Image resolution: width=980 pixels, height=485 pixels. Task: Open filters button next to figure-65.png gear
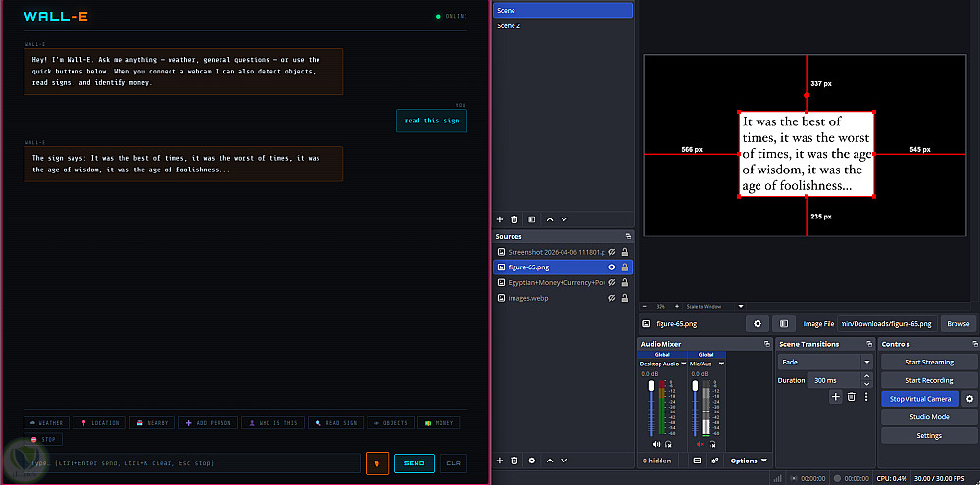click(x=784, y=323)
